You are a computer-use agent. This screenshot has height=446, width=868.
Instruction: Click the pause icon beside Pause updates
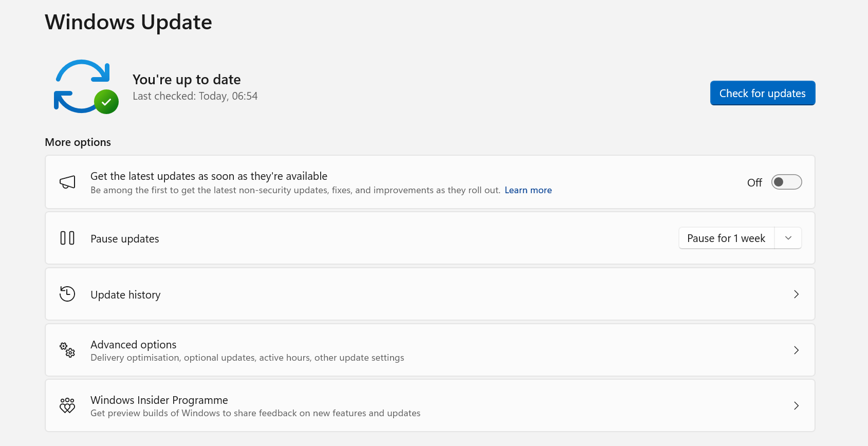click(x=67, y=238)
